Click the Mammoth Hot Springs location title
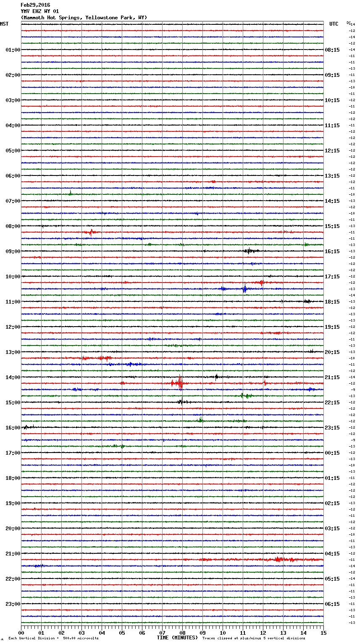The width and height of the screenshot is (357, 644). [84, 18]
